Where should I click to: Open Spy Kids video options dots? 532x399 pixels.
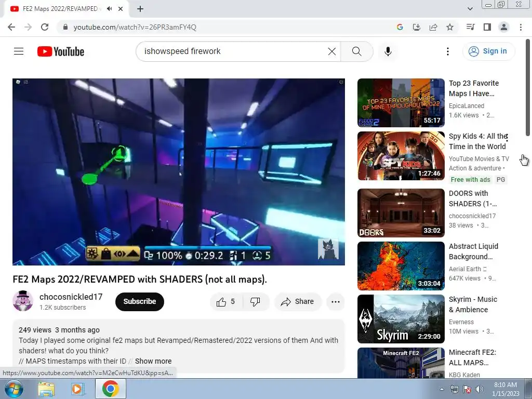point(507,137)
